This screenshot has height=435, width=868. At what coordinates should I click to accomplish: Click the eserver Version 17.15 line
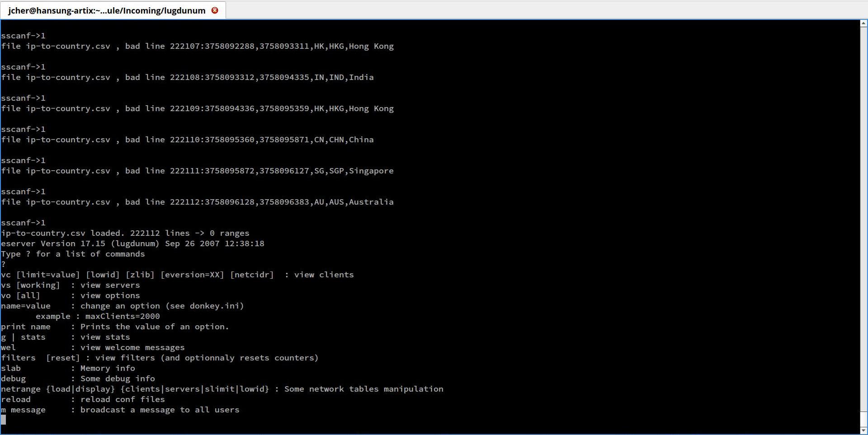[132, 243]
